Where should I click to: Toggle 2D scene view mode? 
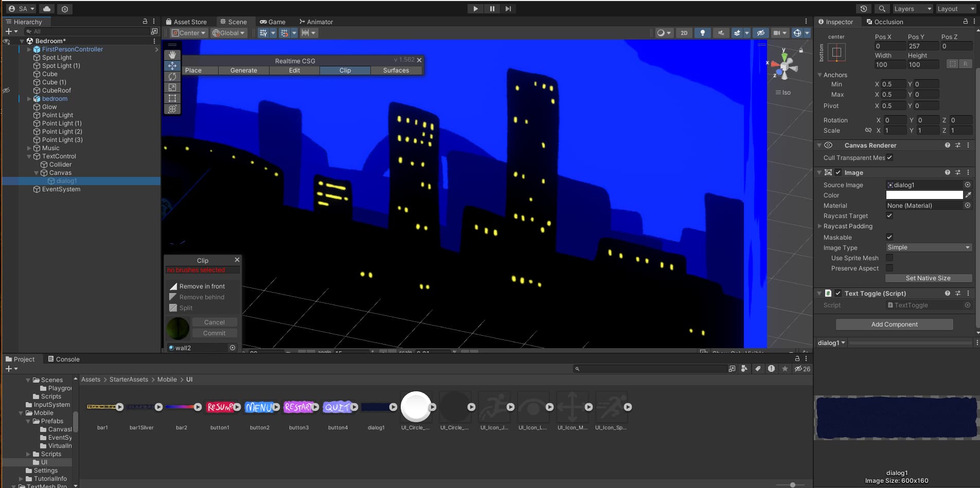click(x=684, y=33)
